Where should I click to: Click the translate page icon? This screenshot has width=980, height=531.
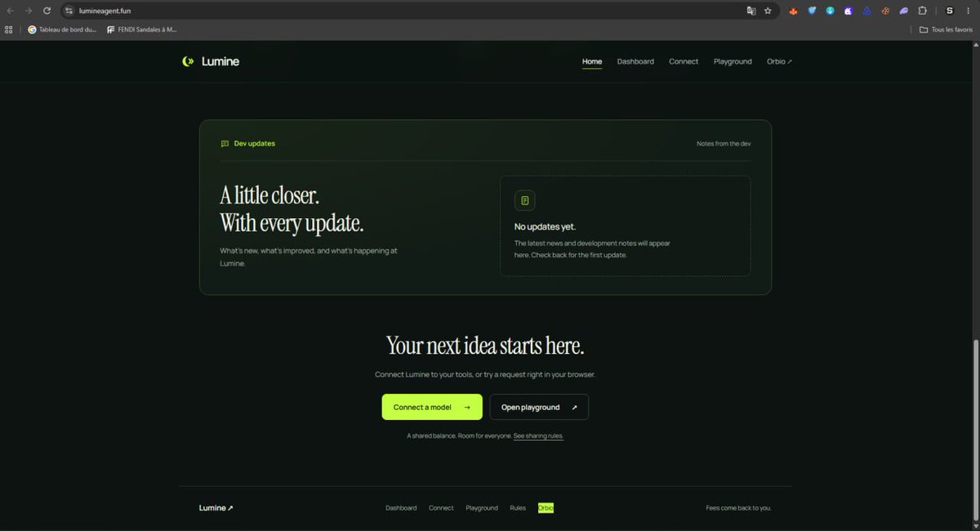click(751, 11)
